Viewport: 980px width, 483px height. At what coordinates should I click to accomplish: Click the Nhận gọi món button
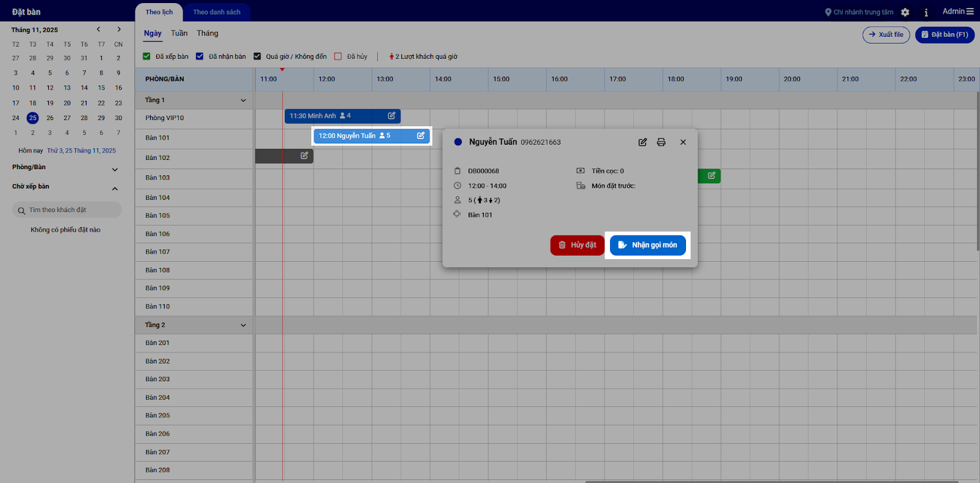point(647,245)
